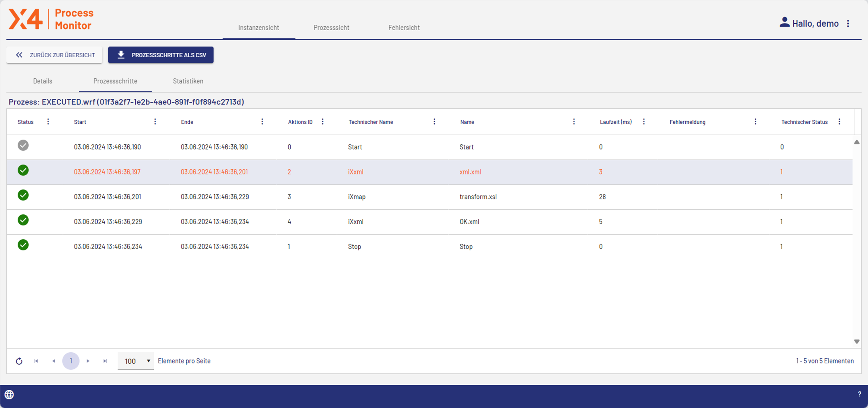Open the globe language icon
Image resolution: width=868 pixels, height=408 pixels.
9,395
